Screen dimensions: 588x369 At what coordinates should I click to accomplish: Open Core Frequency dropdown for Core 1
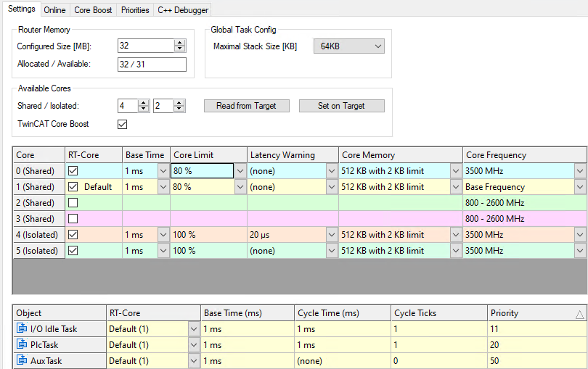point(580,187)
